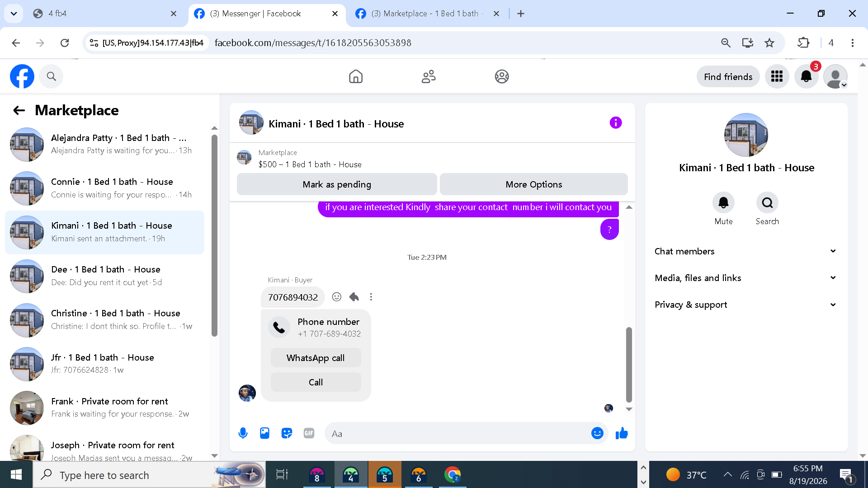Viewport: 868px width, 488px height.
Task: Open Chrome from the taskbar
Action: point(453,474)
